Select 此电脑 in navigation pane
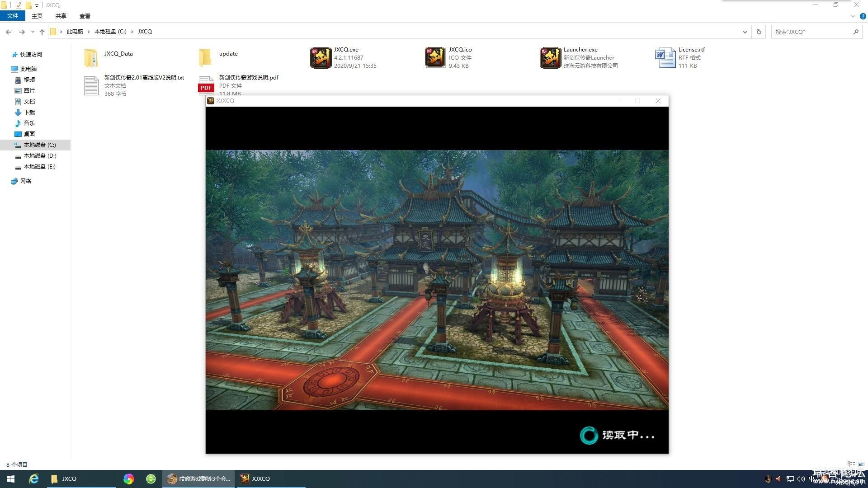The image size is (868, 488). 28,69
